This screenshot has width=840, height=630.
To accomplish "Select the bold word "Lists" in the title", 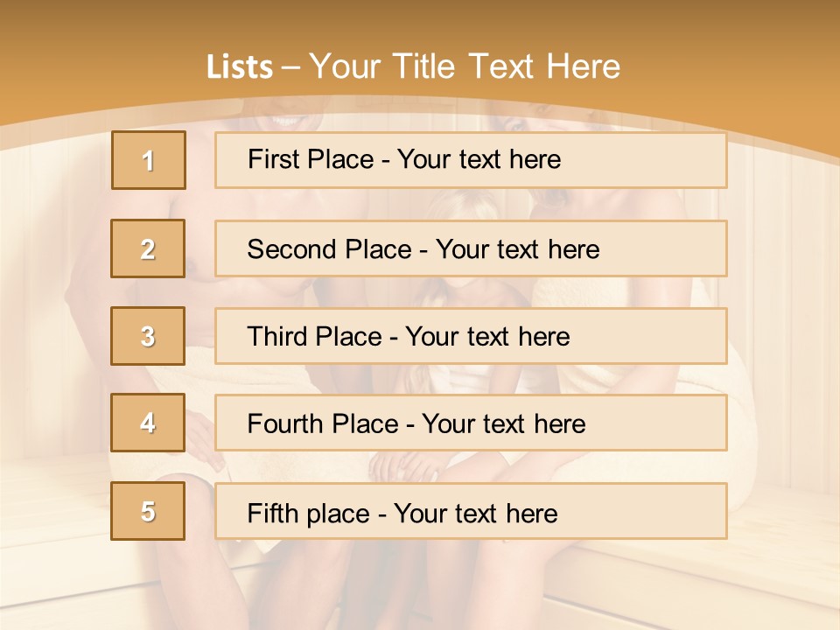I will 240,67.
